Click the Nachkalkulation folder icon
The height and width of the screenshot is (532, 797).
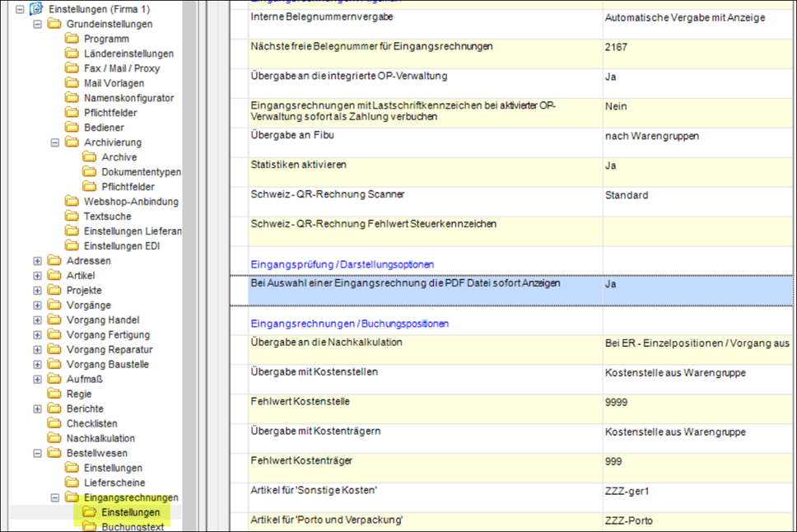click(x=54, y=439)
